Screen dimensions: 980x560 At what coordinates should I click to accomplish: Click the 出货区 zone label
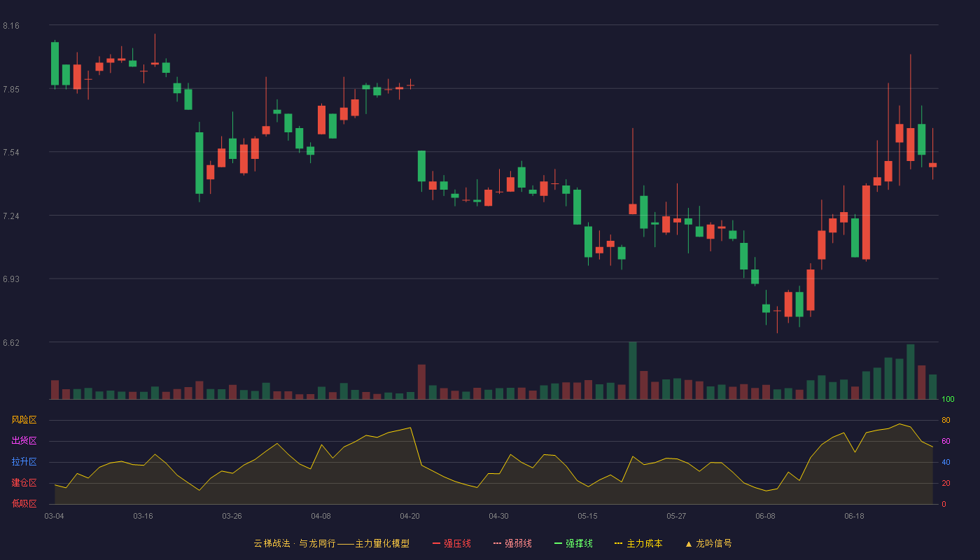coord(24,441)
